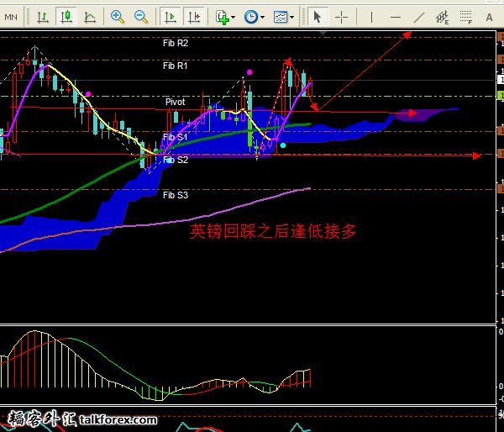Select the text label tool A

[x=491, y=16]
